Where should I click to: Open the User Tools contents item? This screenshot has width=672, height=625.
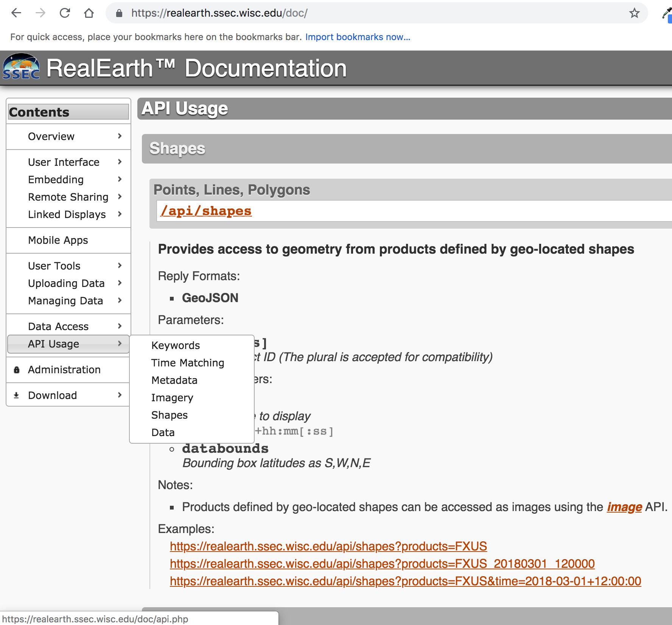(68, 266)
